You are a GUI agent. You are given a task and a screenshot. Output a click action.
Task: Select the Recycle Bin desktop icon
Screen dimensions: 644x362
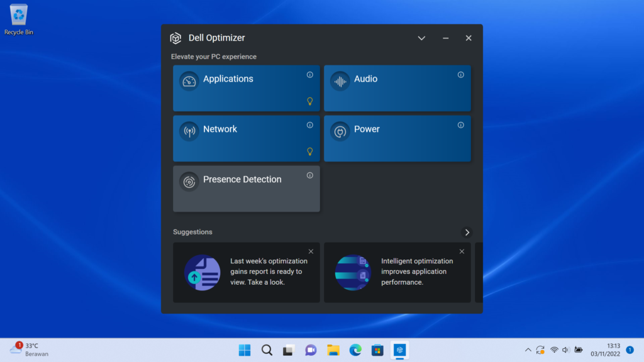18,19
